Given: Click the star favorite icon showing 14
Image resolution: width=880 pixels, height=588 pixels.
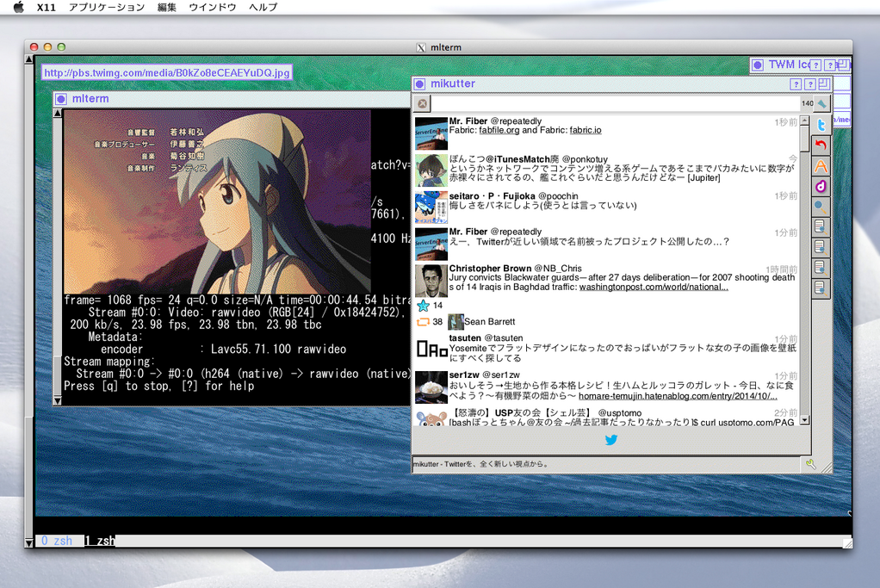Looking at the screenshot, I should coord(423,306).
